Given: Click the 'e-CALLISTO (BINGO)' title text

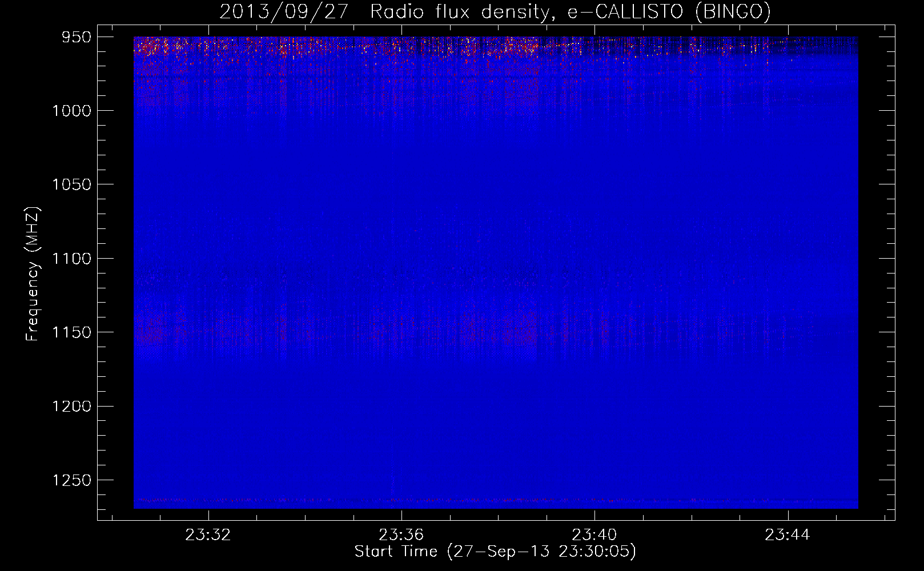Looking at the screenshot, I should (x=669, y=11).
